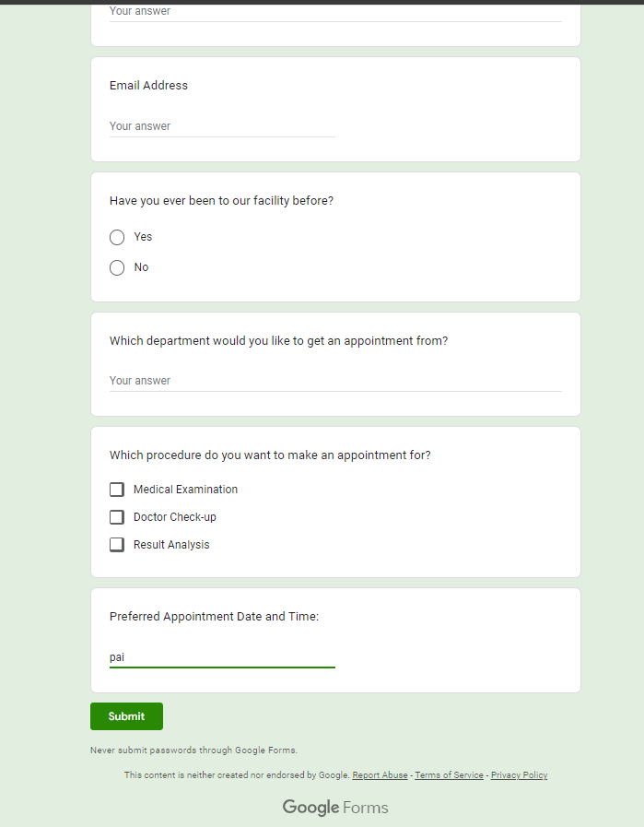Open the Terms of Service link

click(449, 775)
